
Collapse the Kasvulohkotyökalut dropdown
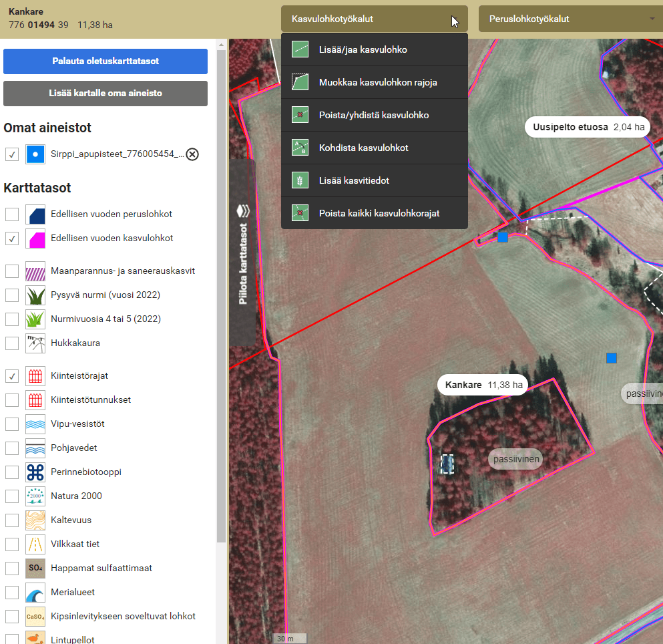[x=374, y=19]
